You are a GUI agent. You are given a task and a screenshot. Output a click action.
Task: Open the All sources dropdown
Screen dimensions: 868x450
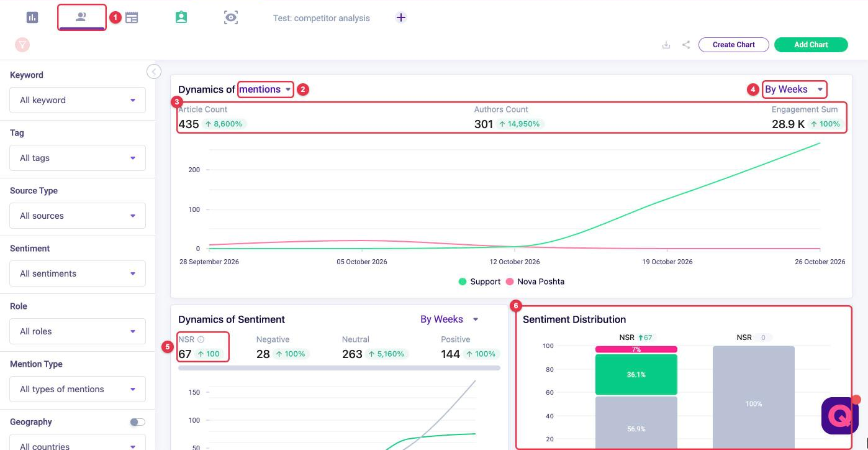(78, 216)
